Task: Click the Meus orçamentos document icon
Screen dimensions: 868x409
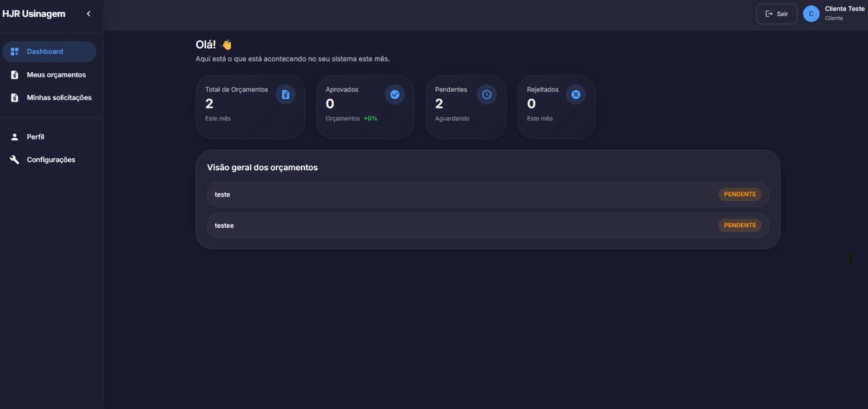Action: [x=15, y=75]
